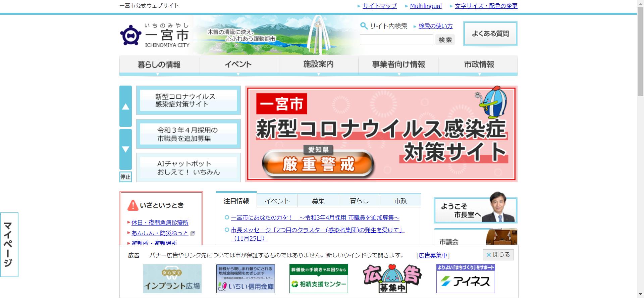Viewport: 644px width, 298px height.
Task: Open 広告募集中 link
Action: click(433, 255)
